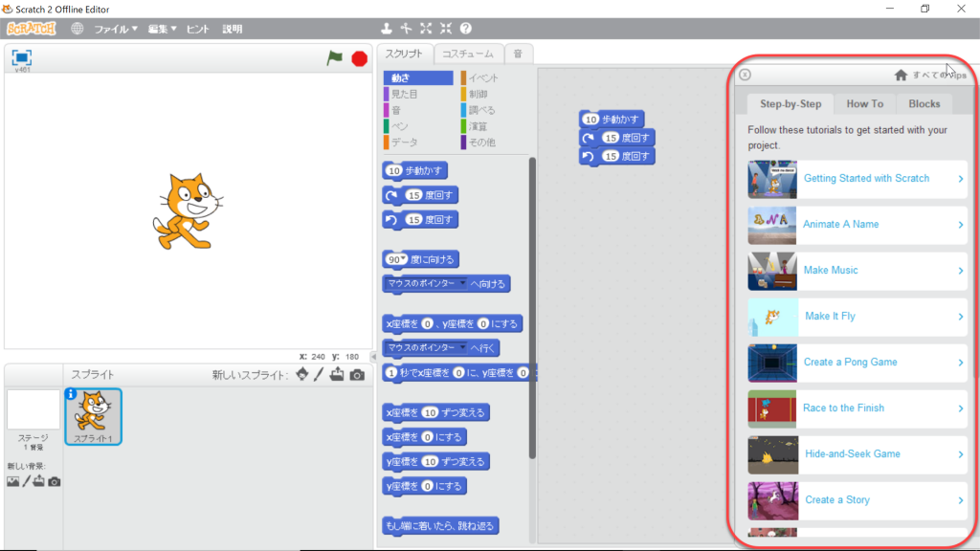The height and width of the screenshot is (551, 980).
Task: Choose backdrop from library icon
Action: 12,482
